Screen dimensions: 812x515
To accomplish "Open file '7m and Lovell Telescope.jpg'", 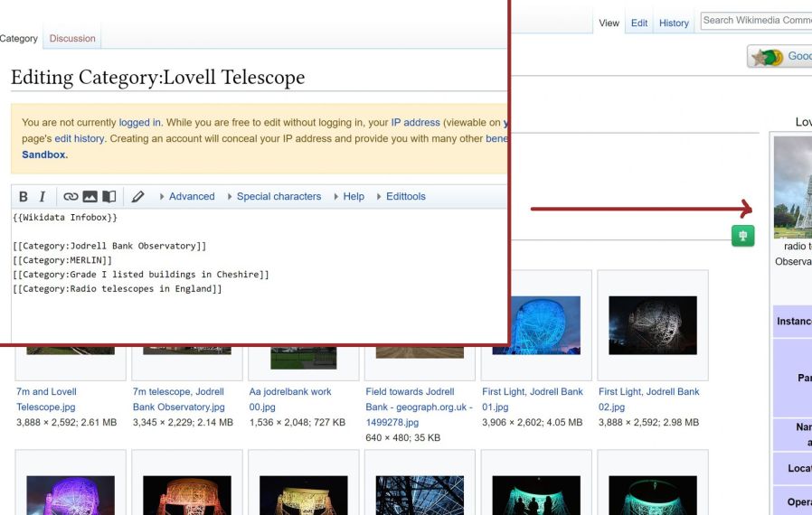I will pyautogui.click(x=46, y=399).
